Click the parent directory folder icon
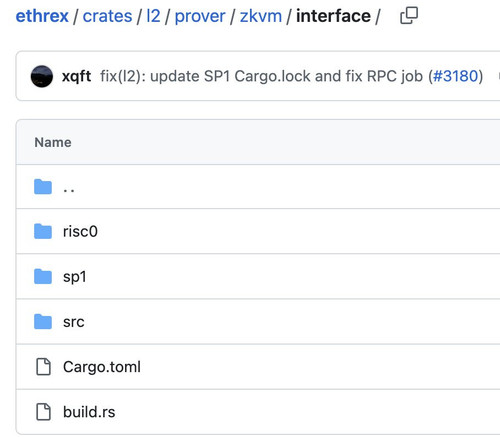The height and width of the screenshot is (437, 500). (x=43, y=187)
